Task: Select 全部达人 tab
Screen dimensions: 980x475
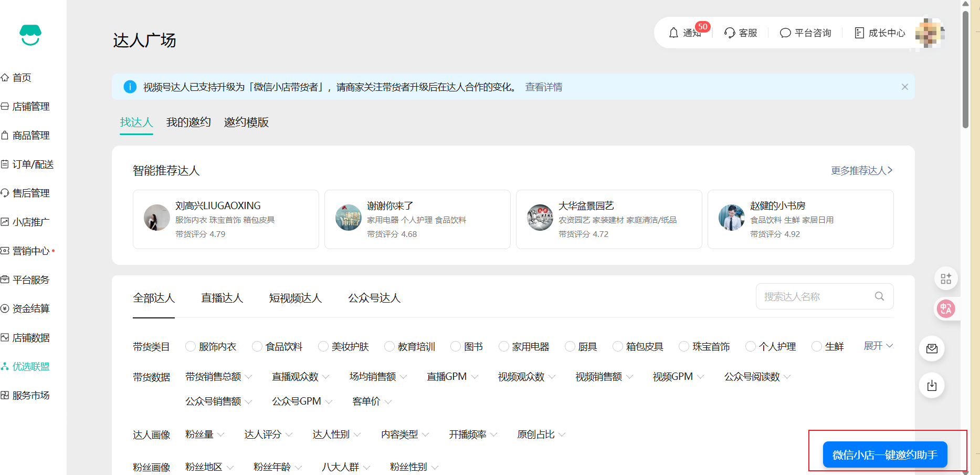Action: (154, 298)
